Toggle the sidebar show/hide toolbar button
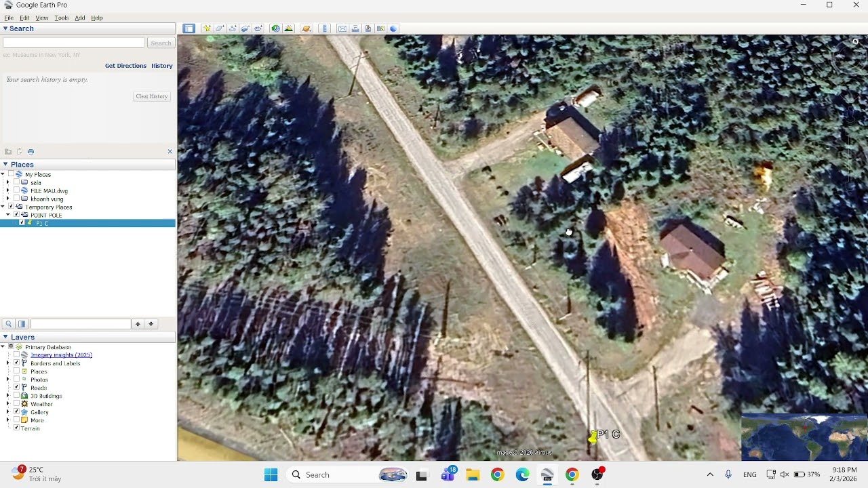868x488 pixels. coord(189,28)
